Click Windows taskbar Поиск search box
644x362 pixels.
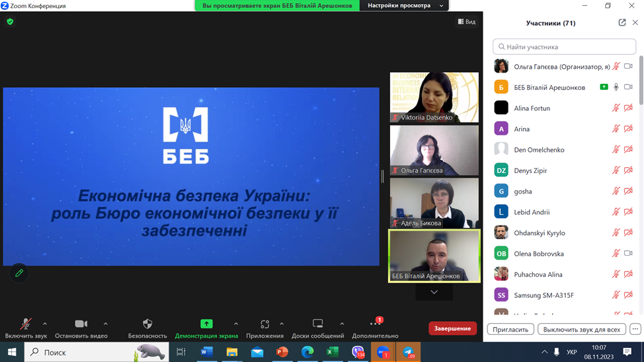pos(97,352)
